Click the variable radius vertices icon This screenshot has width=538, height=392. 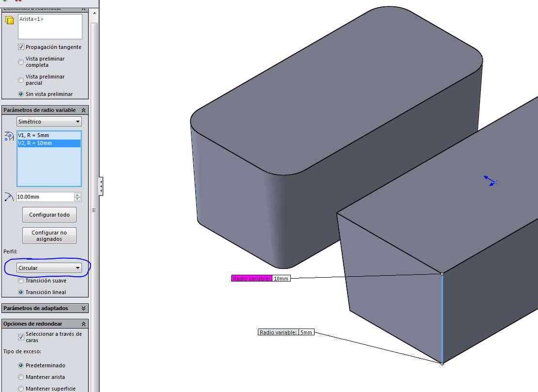pyautogui.click(x=9, y=137)
